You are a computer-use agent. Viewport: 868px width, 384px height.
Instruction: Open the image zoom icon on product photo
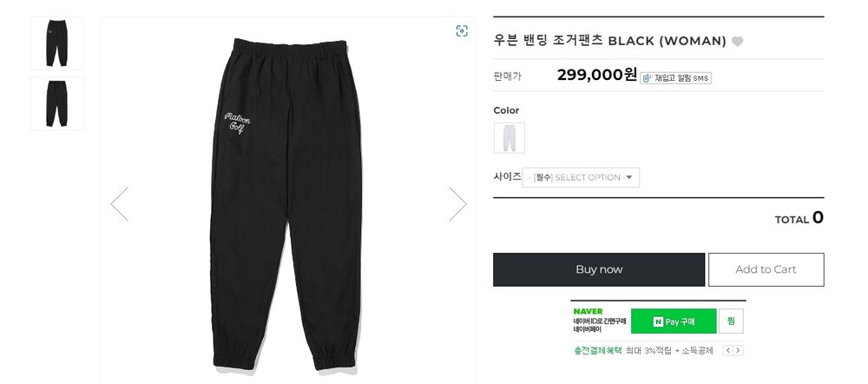tap(462, 31)
